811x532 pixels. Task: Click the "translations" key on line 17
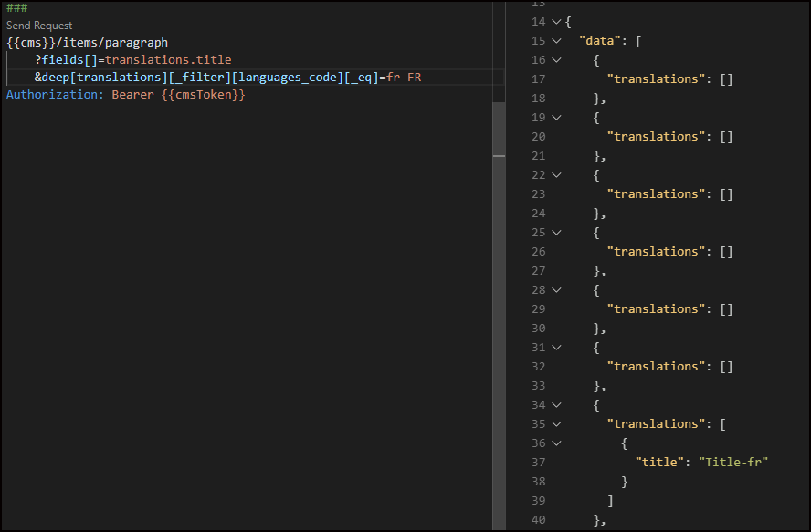click(656, 79)
